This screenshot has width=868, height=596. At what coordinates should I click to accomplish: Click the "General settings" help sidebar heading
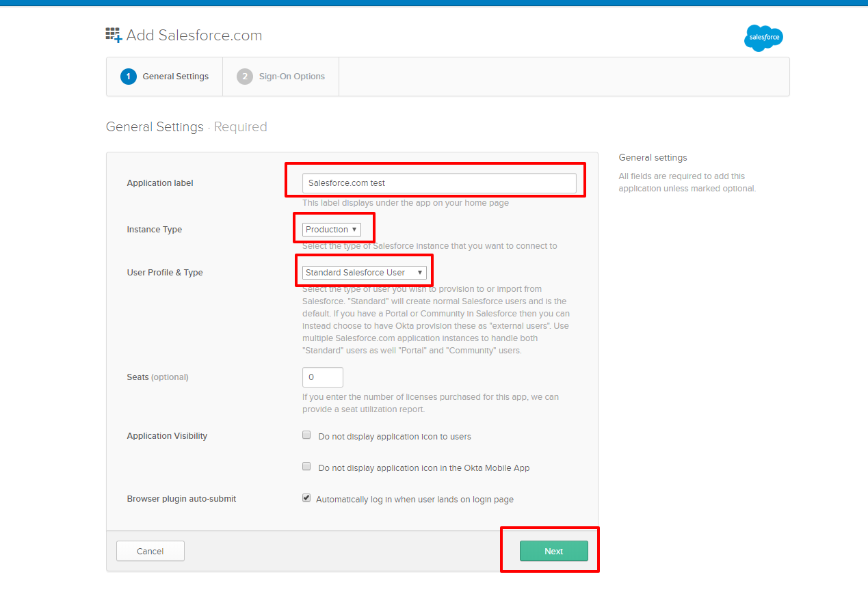click(653, 158)
